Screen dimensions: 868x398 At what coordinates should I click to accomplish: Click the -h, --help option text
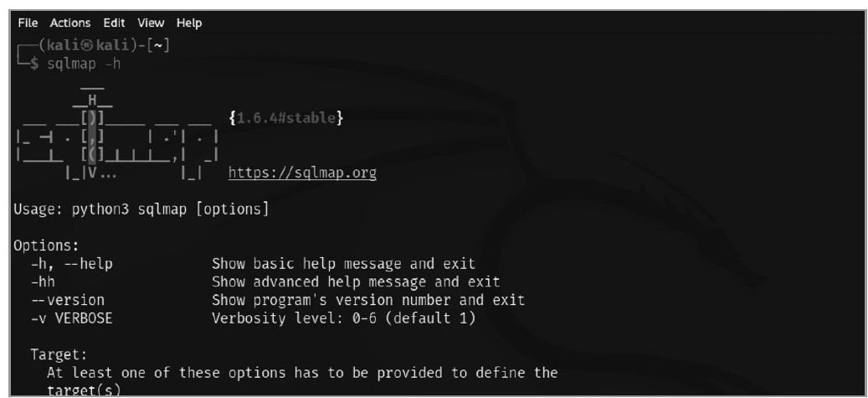(72, 264)
